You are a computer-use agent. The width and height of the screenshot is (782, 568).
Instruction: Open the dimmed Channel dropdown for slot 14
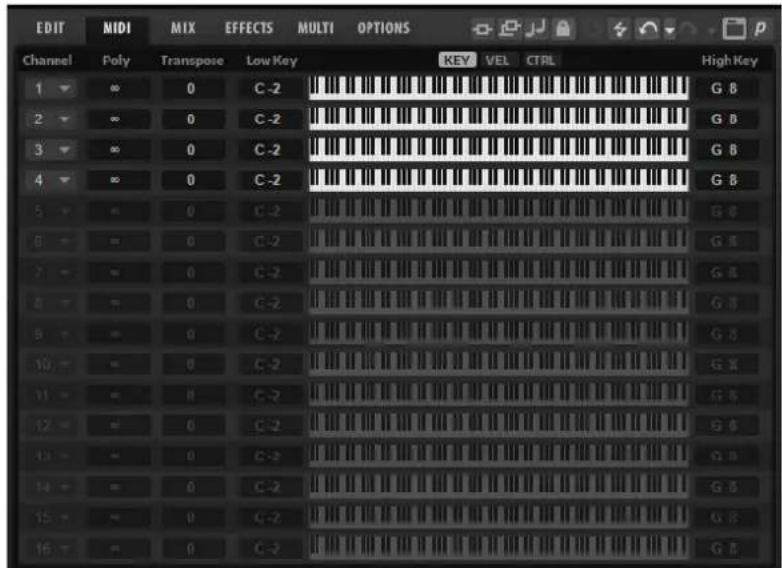pyautogui.click(x=50, y=487)
